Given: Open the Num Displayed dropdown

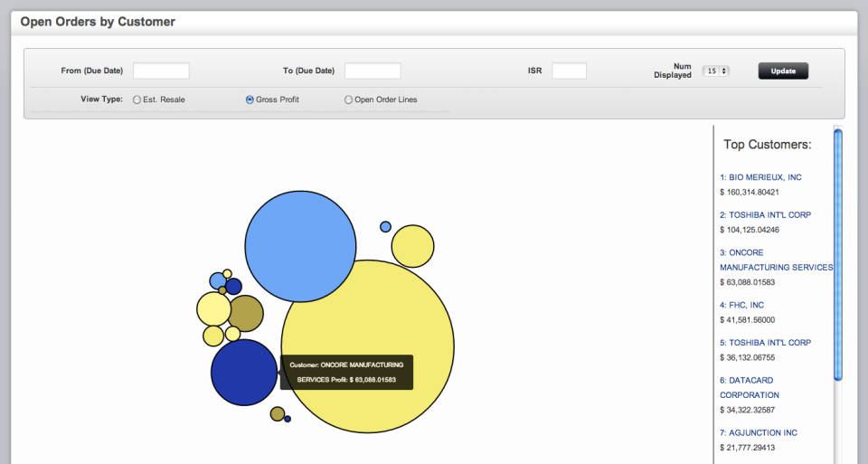Looking at the screenshot, I should pos(716,71).
